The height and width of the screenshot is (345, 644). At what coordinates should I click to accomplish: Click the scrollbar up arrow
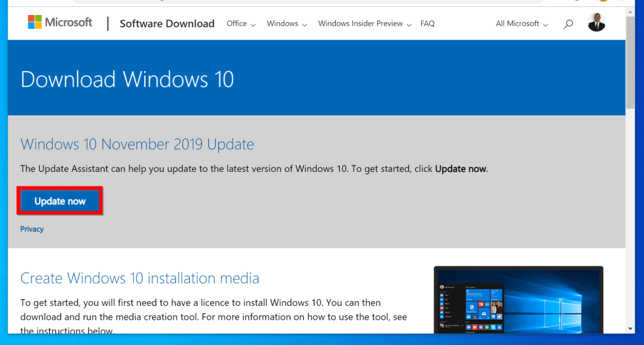point(630,13)
